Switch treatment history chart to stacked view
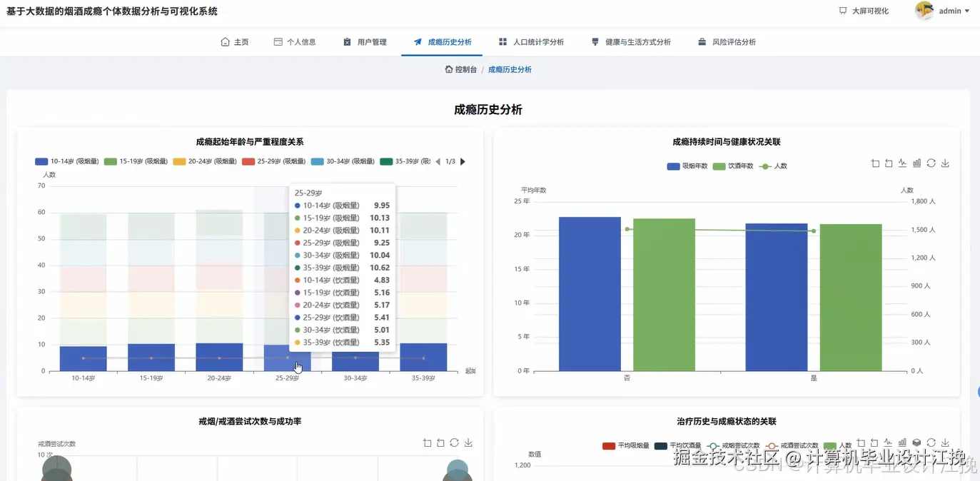Screen dimensions: 980x481 pos(917,443)
